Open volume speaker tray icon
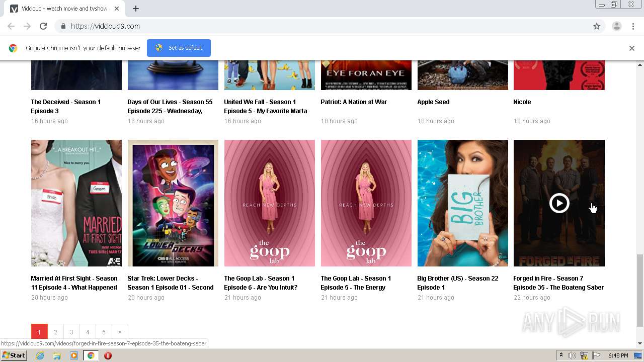Screen dimensions: 644x362 click(572, 355)
